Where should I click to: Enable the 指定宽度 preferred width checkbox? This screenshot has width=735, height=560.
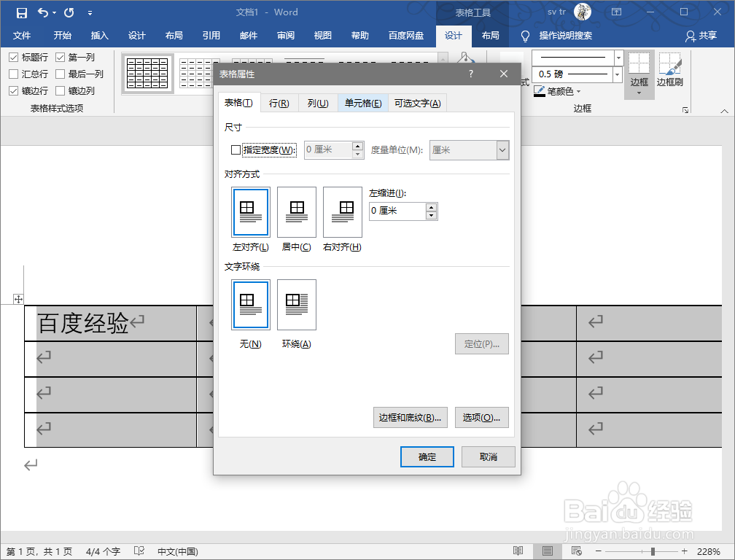click(236, 149)
